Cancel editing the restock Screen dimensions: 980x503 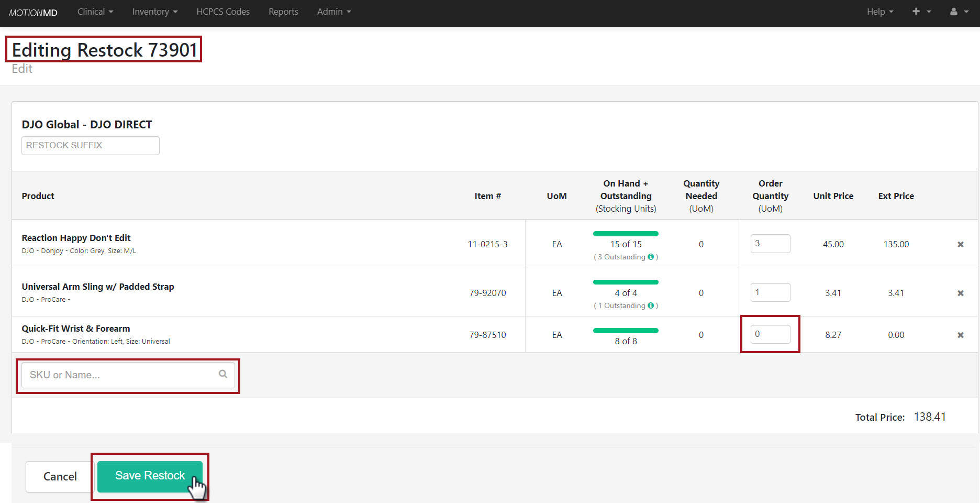[x=60, y=476]
